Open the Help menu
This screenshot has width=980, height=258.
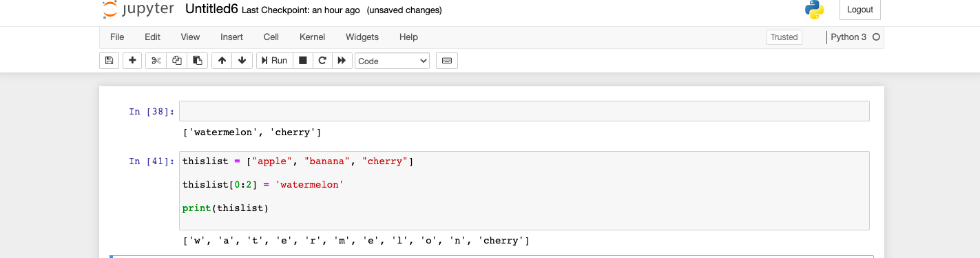point(408,37)
